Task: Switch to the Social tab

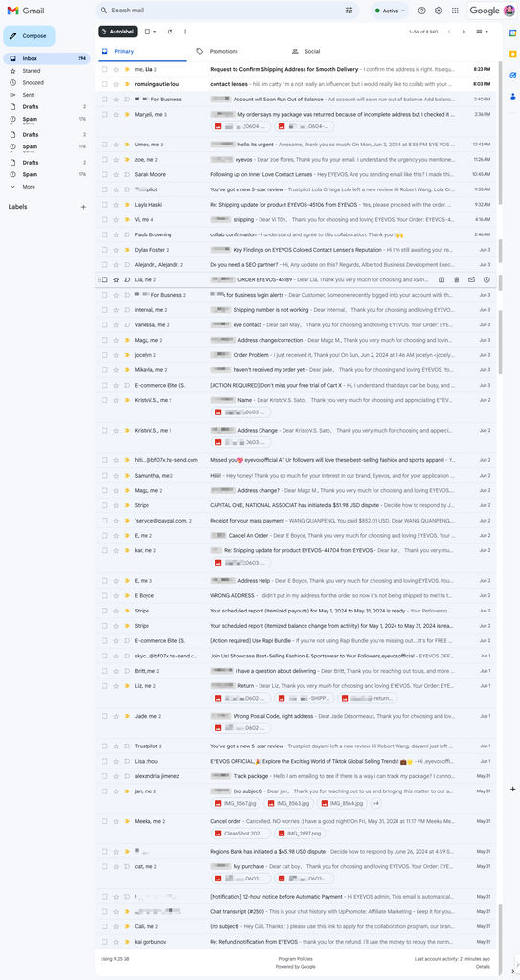Action: [x=312, y=52]
